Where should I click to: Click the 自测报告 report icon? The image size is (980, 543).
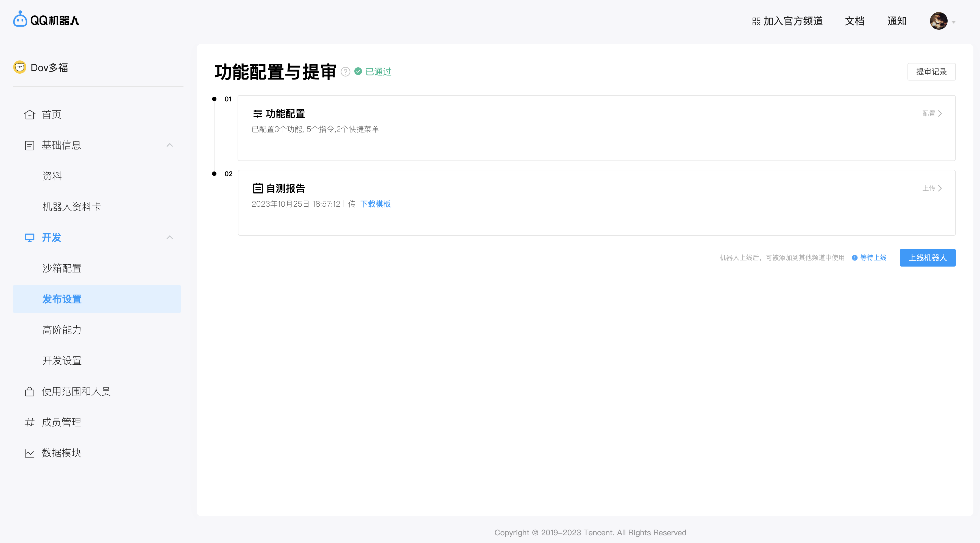(x=258, y=188)
